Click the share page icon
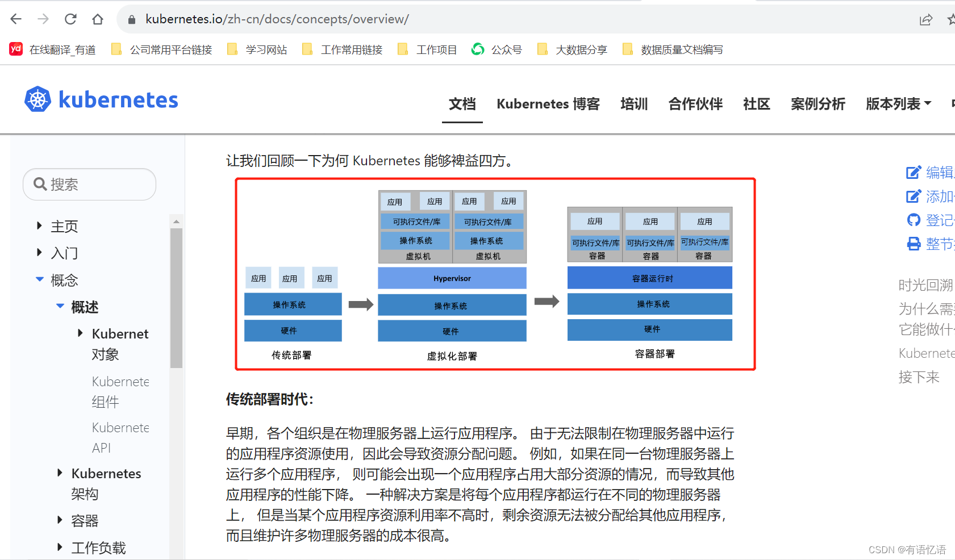 tap(926, 20)
